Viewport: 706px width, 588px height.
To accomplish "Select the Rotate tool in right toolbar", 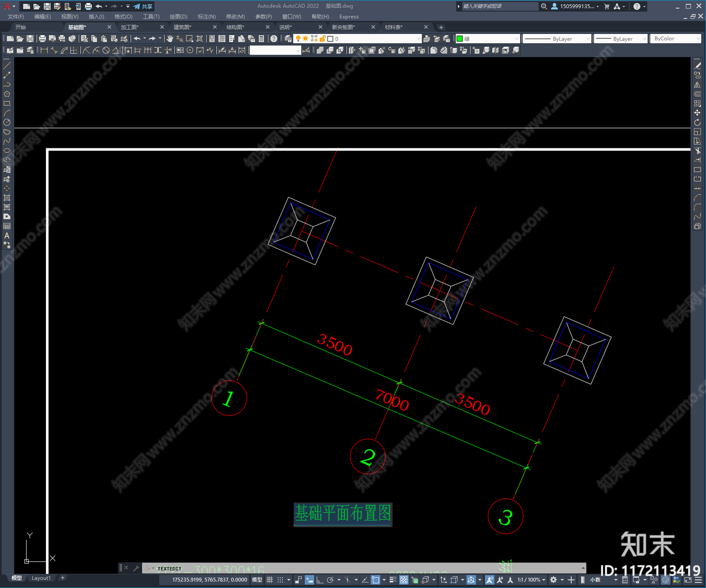I will click(x=697, y=123).
